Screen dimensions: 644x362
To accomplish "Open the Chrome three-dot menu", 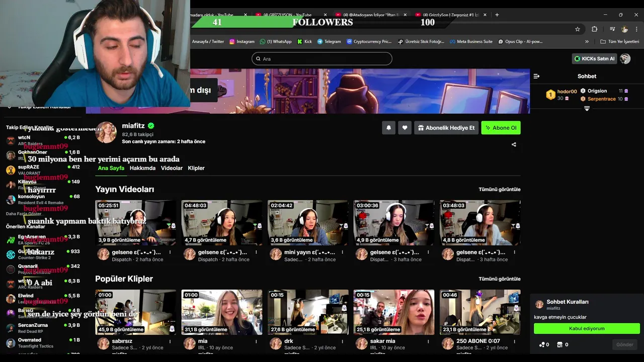I will (636, 29).
